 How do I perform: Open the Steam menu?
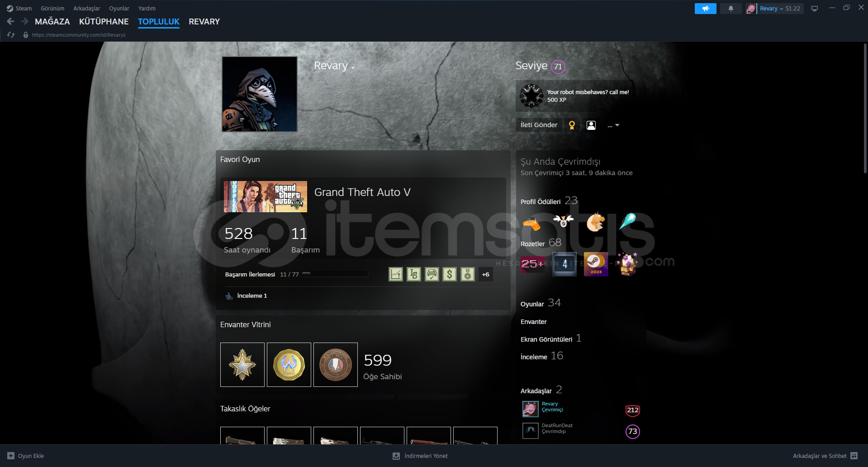(19, 9)
